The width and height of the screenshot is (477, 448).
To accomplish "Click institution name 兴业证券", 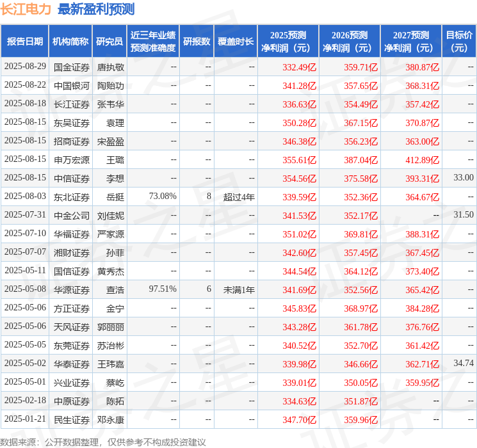I will click(72, 383).
